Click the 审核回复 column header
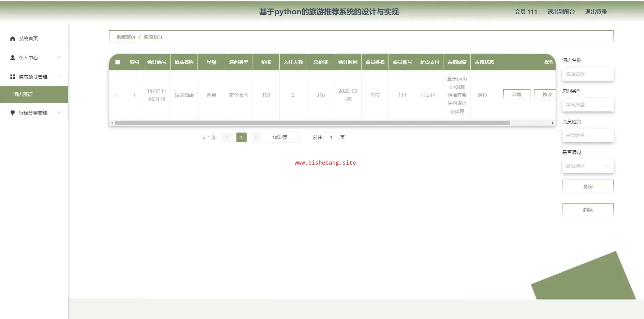644x319 pixels. 457,62
